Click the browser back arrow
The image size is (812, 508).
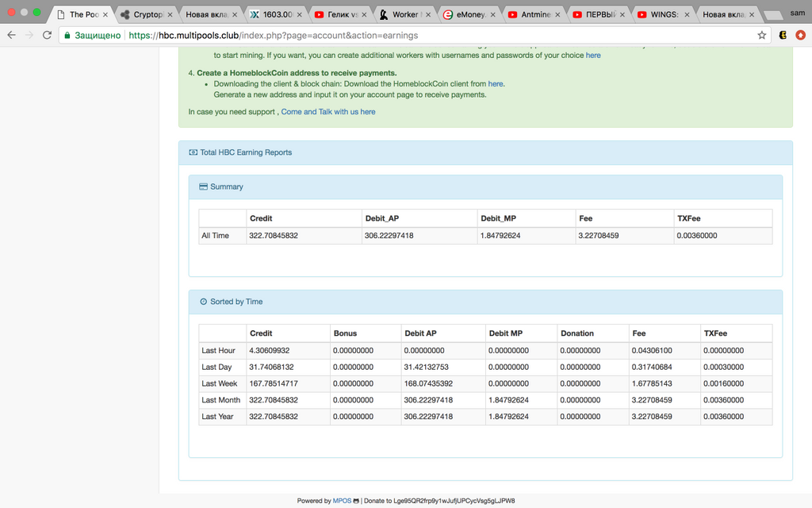pyautogui.click(x=11, y=35)
